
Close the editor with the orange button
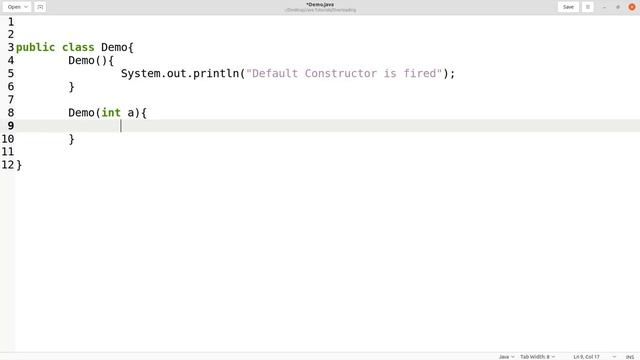point(631,7)
